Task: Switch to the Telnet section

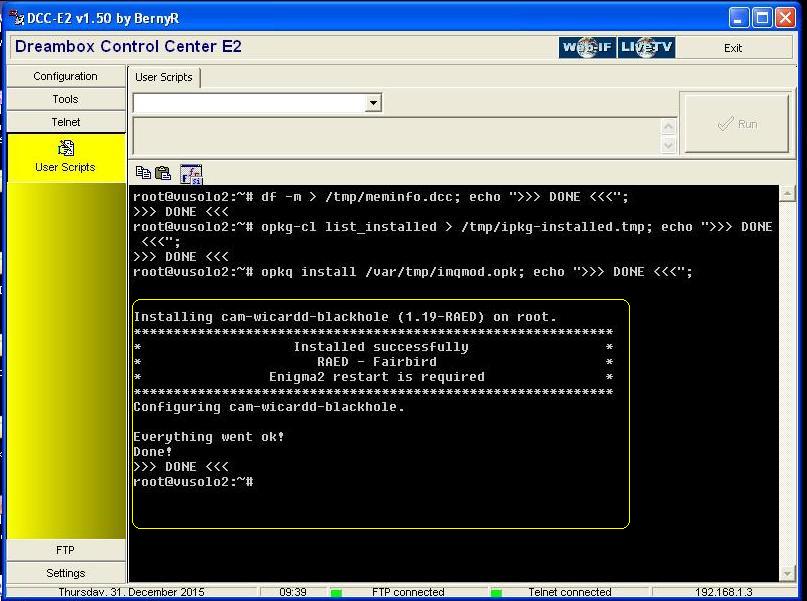Action: click(66, 122)
